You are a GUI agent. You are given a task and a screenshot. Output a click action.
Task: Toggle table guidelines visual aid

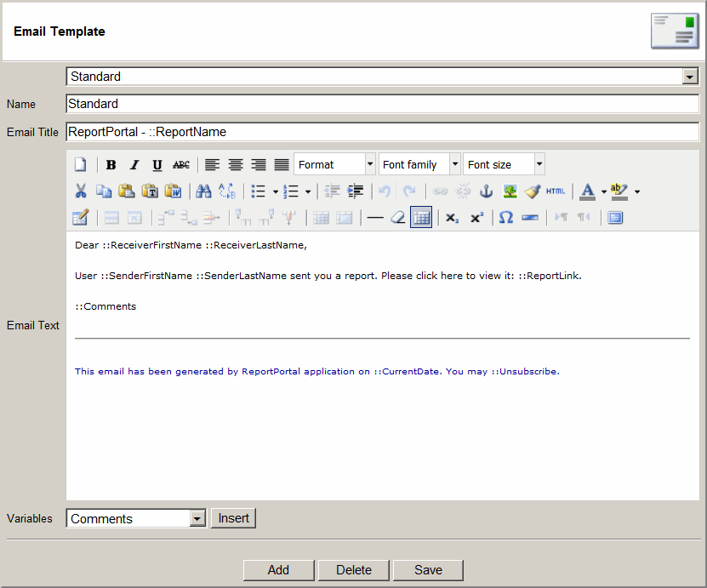[421, 217]
